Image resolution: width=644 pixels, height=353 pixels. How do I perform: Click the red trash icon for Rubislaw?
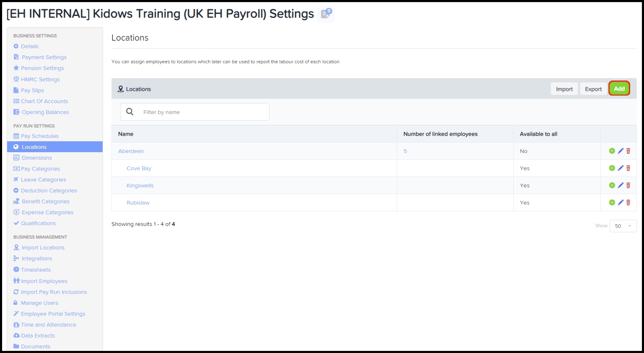(x=628, y=202)
